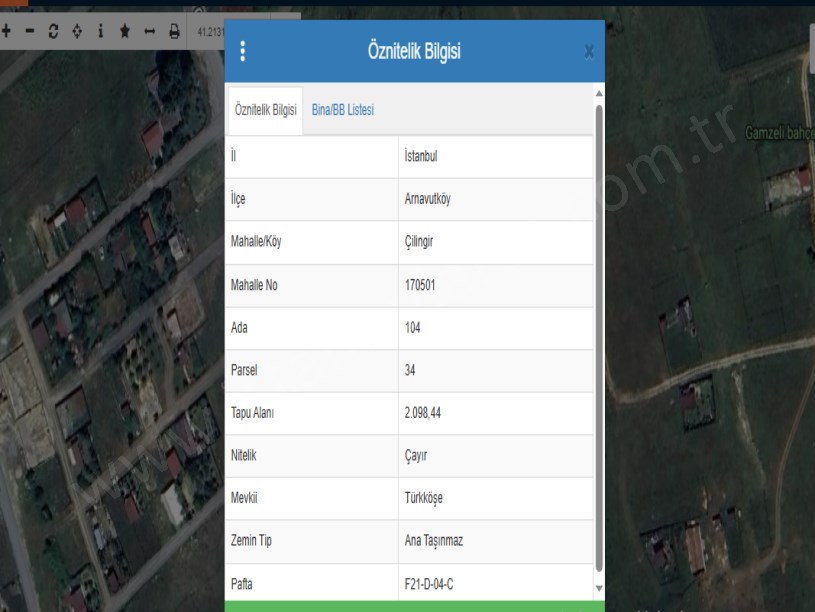
Task: Click the crosshair locate icon
Action: [x=77, y=31]
